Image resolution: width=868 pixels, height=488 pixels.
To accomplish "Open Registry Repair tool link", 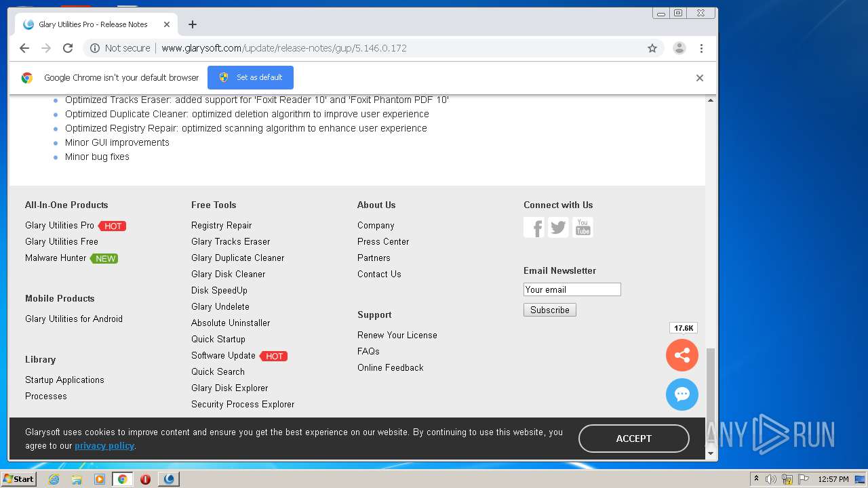I will (x=221, y=225).
